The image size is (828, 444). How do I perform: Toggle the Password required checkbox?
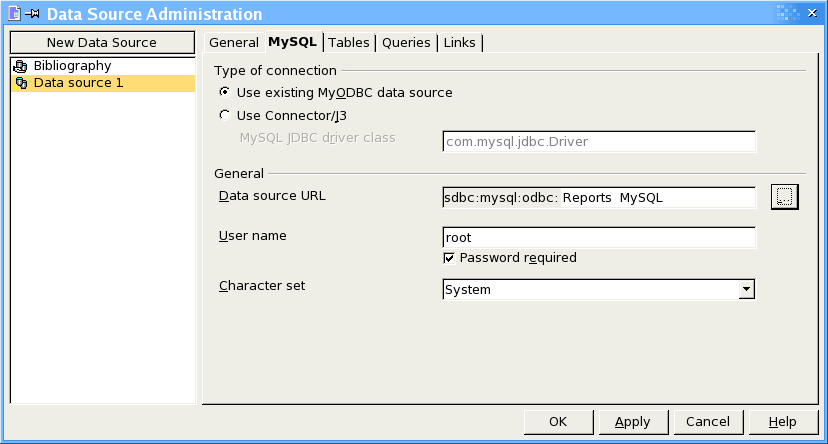tap(449, 258)
